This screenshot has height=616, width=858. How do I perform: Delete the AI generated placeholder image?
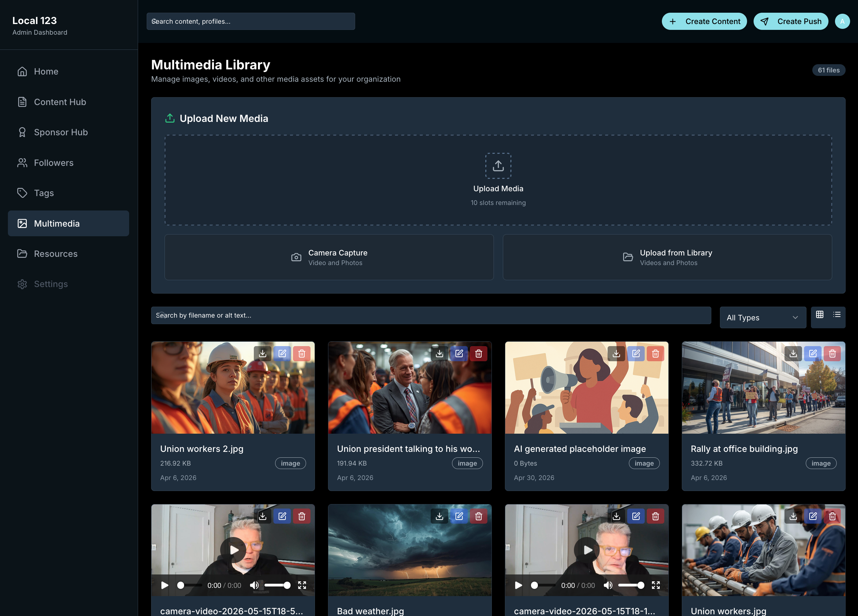coord(655,354)
